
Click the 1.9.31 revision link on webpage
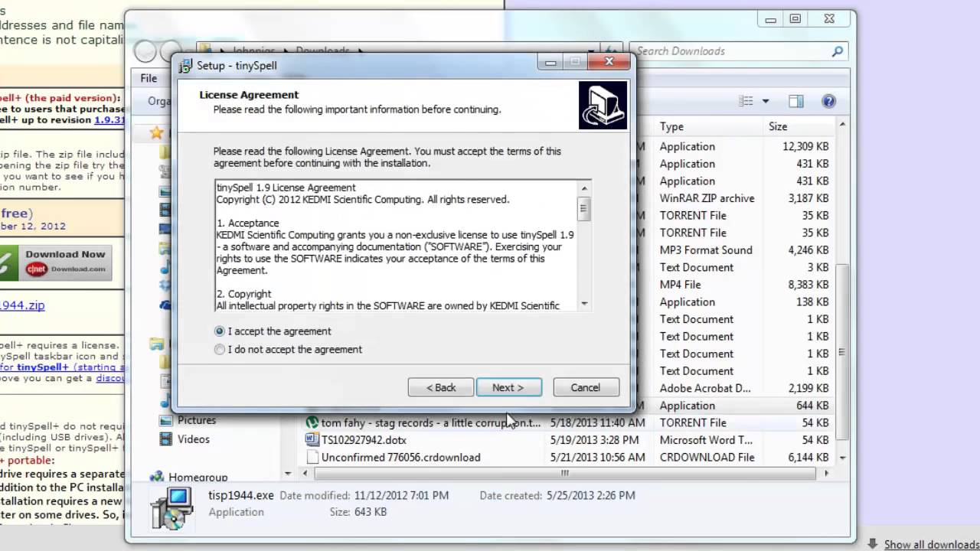click(x=109, y=120)
